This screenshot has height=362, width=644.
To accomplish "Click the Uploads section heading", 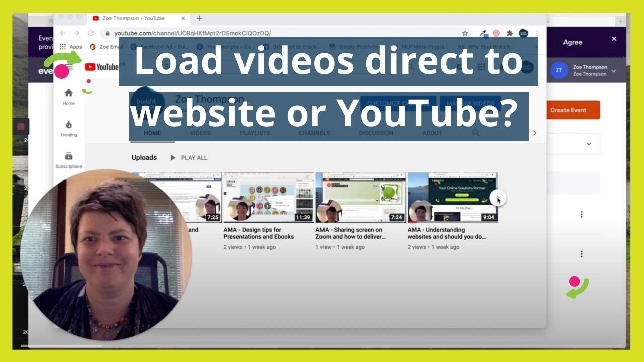I will click(144, 157).
